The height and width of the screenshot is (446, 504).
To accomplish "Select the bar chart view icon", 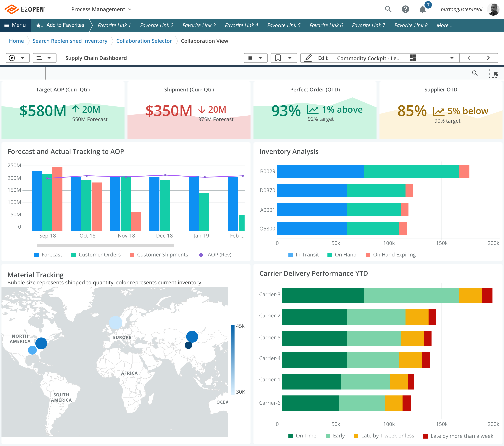I will [x=250, y=58].
